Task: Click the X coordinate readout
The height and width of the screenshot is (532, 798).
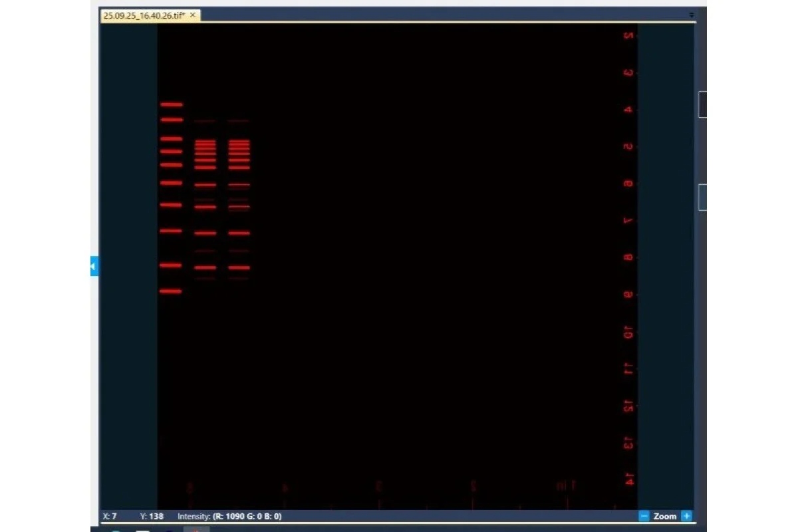Action: [x=110, y=516]
